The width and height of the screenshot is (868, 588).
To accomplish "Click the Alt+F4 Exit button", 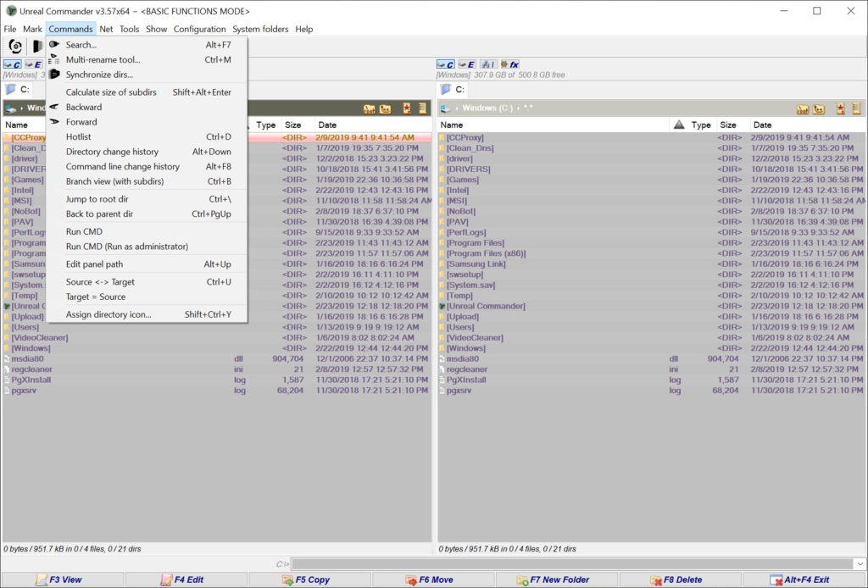I will (806, 580).
